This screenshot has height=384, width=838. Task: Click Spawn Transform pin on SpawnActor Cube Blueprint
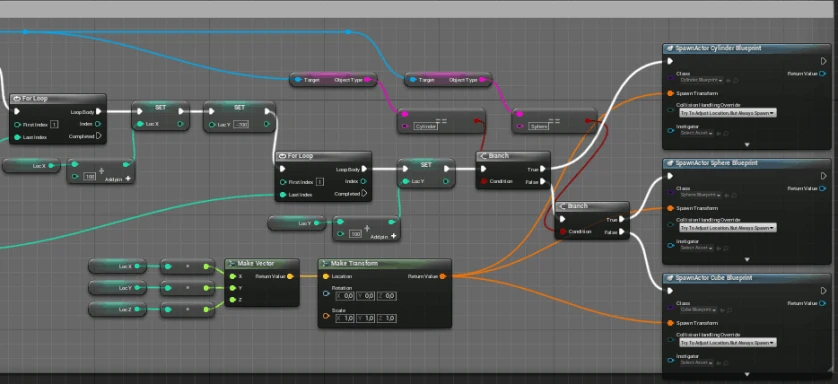pos(670,323)
